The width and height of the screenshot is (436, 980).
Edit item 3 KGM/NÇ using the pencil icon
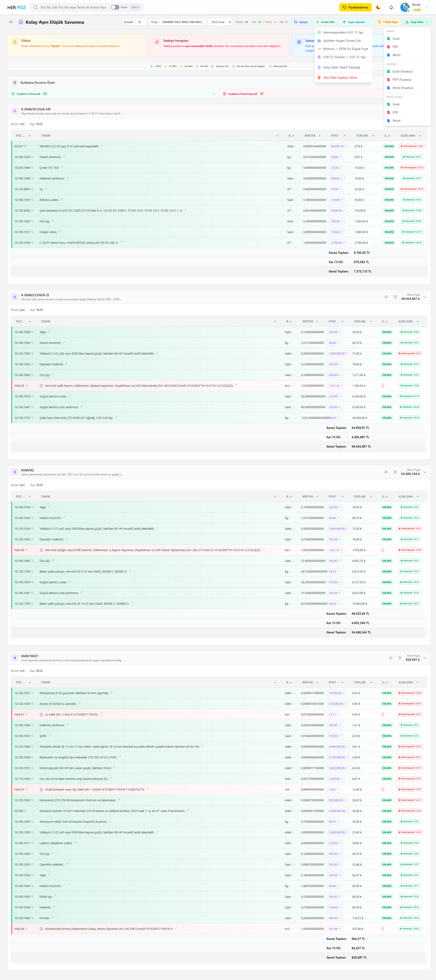386,472
